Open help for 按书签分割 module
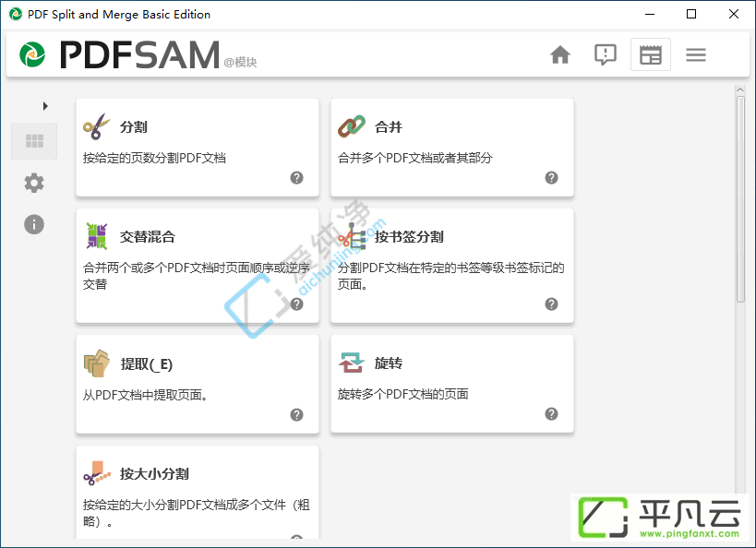Viewport: 756px width, 548px height. click(551, 304)
